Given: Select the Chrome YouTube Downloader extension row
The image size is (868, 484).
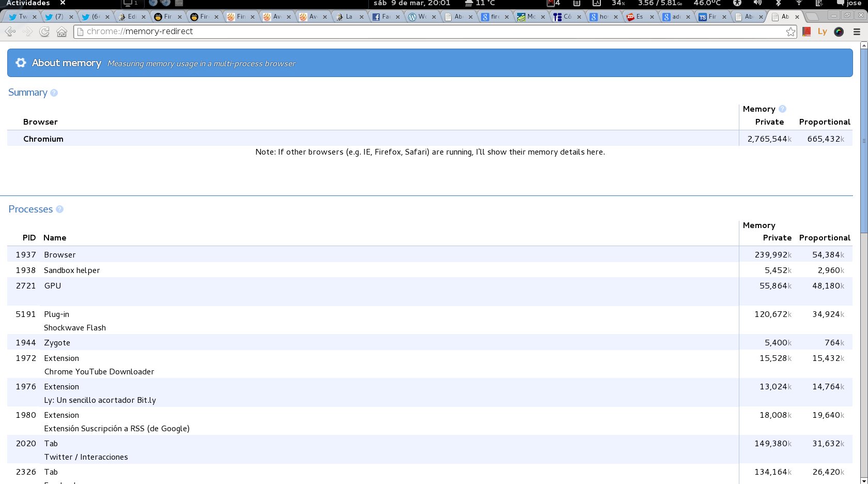Looking at the screenshot, I should (430, 365).
